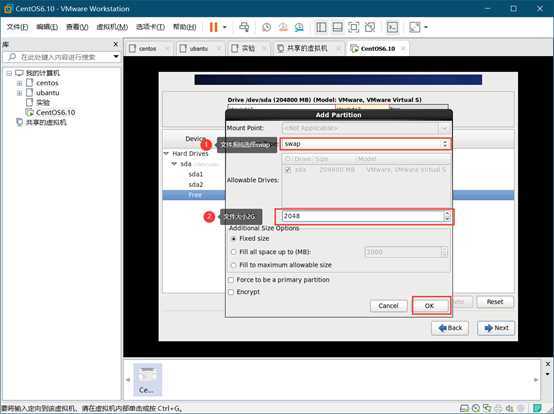
Task: Click the Size field containing 2048
Action: click(x=362, y=216)
